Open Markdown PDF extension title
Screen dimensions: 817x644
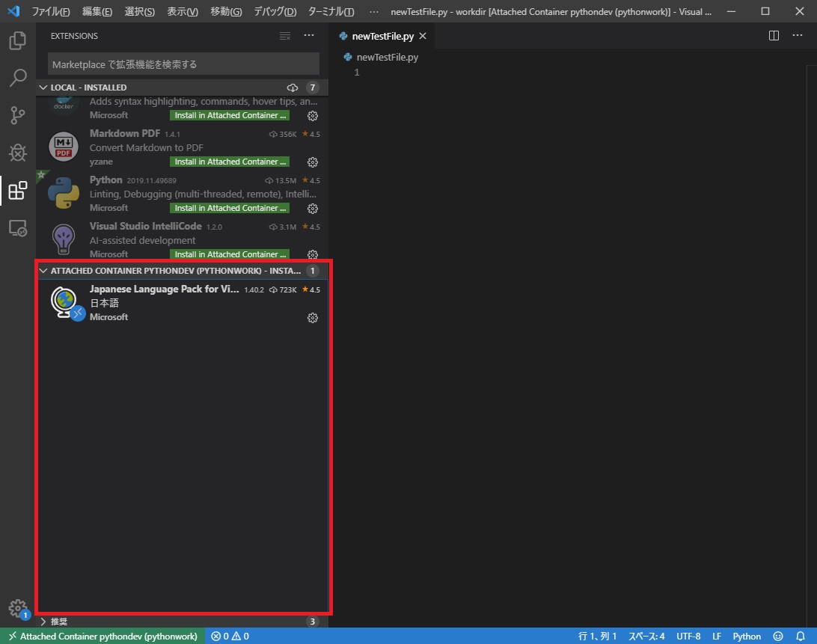124,133
